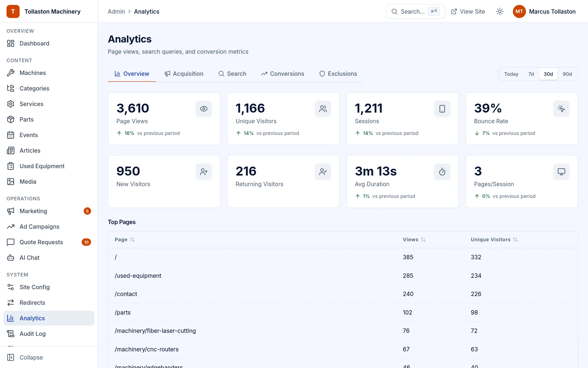Click the /machinery/fiber-laser-cutting page row
The width and height of the screenshot is (588, 368).
coord(343,331)
